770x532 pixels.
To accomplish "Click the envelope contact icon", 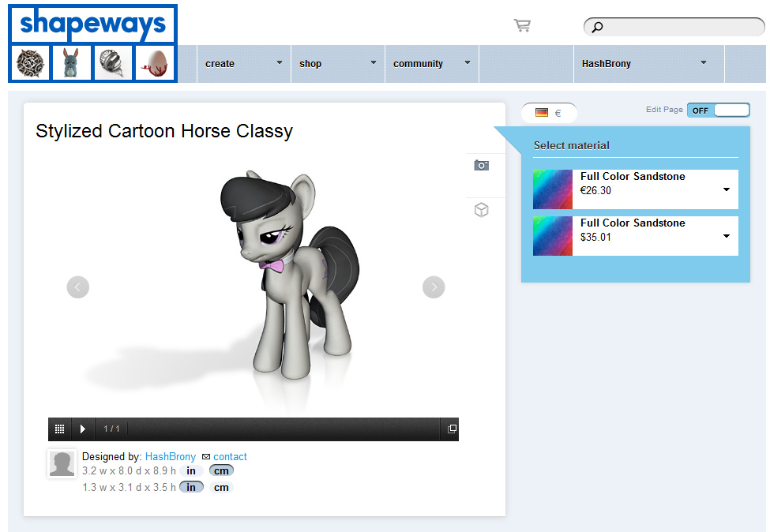I will [206, 457].
